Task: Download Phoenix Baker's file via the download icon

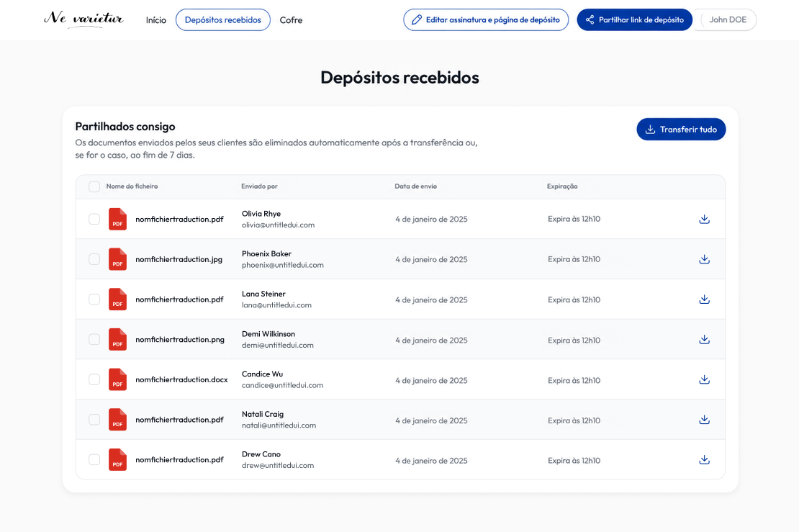Action: [x=704, y=259]
